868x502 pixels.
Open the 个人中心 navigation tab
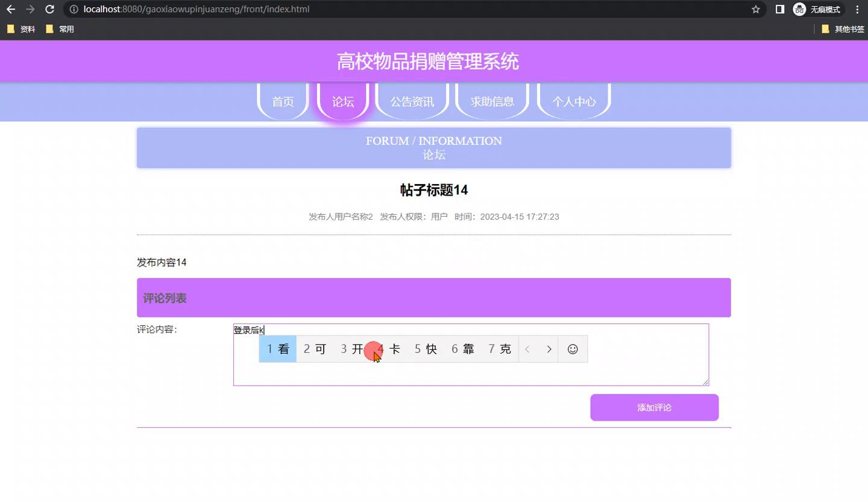tap(574, 101)
